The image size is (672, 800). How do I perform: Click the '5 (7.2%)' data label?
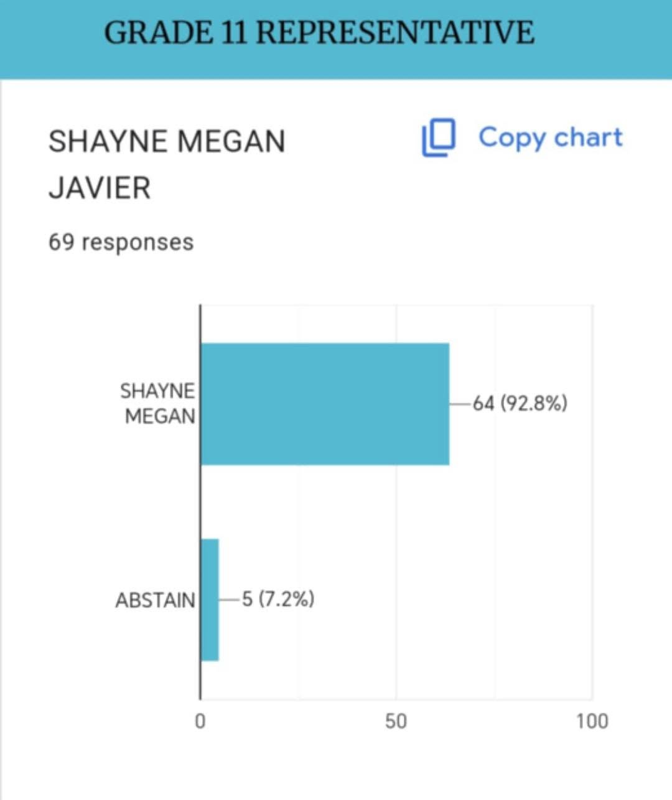coord(278,599)
